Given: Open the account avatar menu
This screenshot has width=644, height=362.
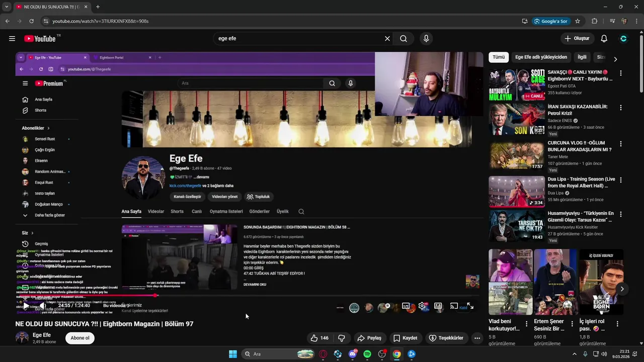Looking at the screenshot, I should (x=624, y=39).
